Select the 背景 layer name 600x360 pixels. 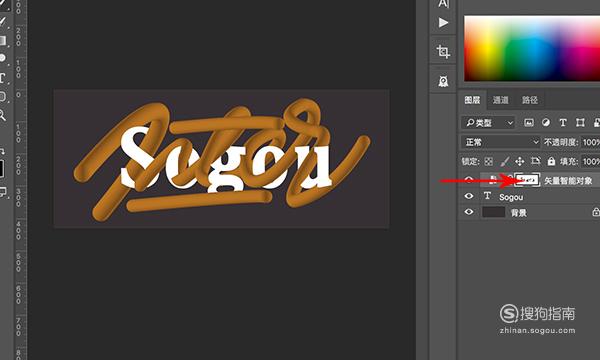click(519, 213)
